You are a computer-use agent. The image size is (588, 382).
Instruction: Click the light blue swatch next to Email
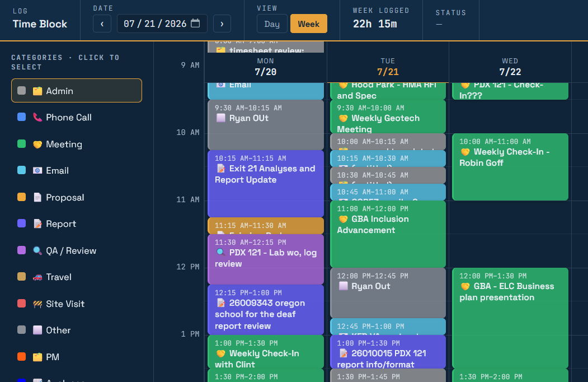click(22, 170)
